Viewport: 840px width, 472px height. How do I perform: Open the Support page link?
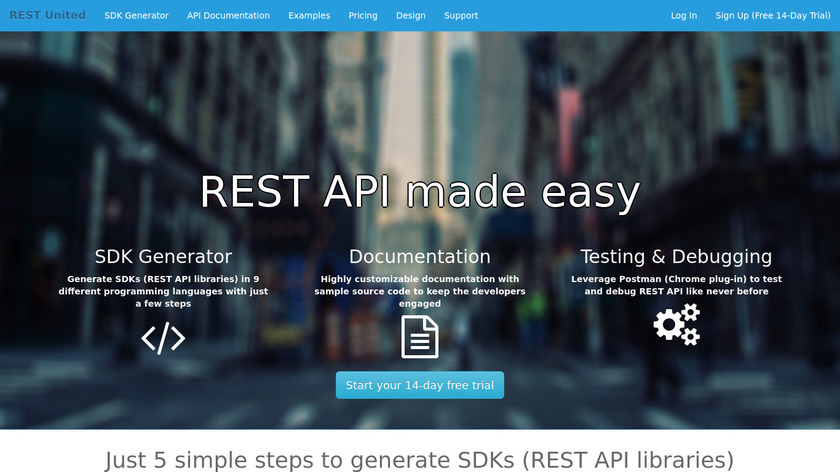[x=461, y=16]
